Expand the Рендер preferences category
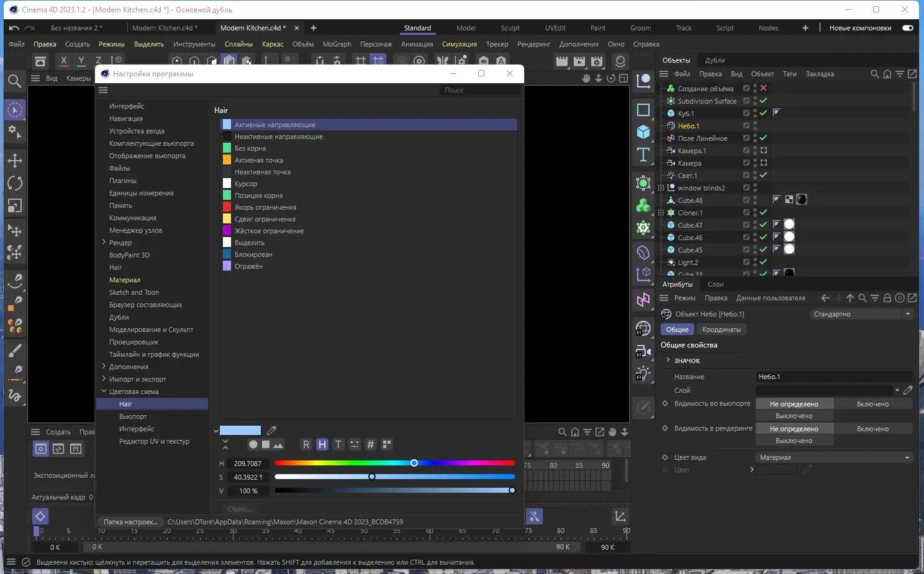This screenshot has width=924, height=574. coord(104,242)
